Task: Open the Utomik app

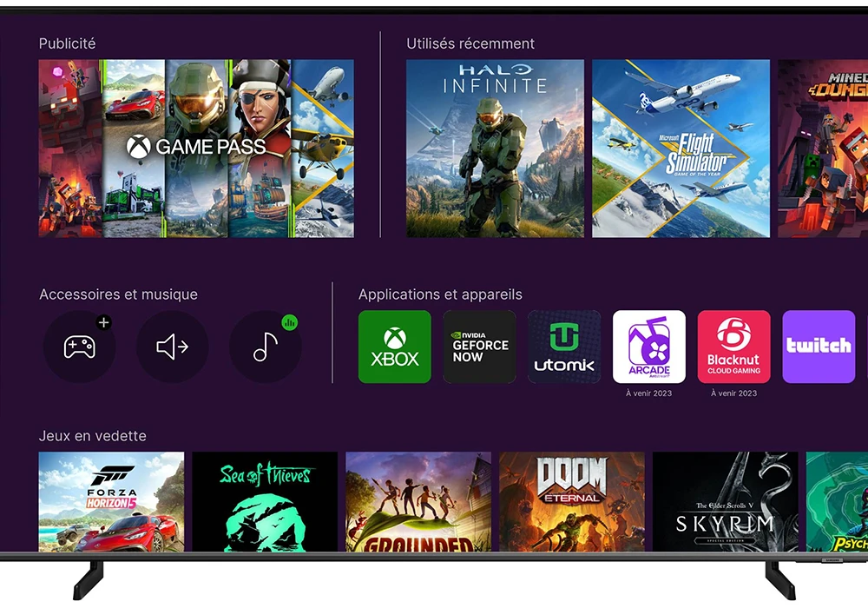Action: point(564,347)
